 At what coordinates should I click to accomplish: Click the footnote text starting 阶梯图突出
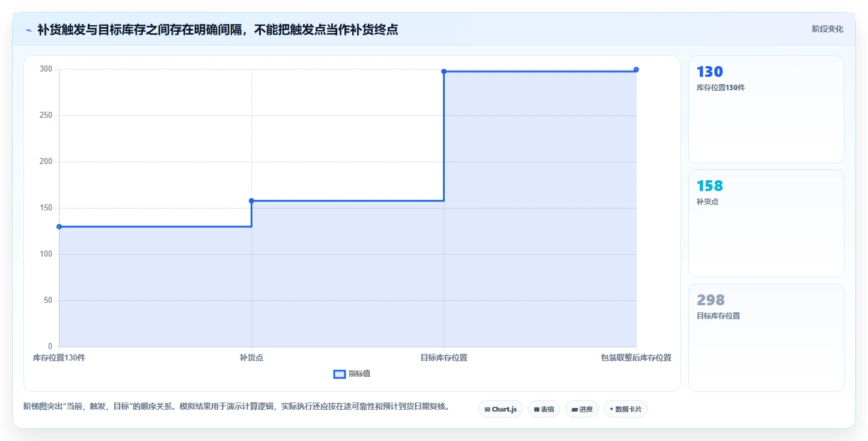(x=236, y=406)
